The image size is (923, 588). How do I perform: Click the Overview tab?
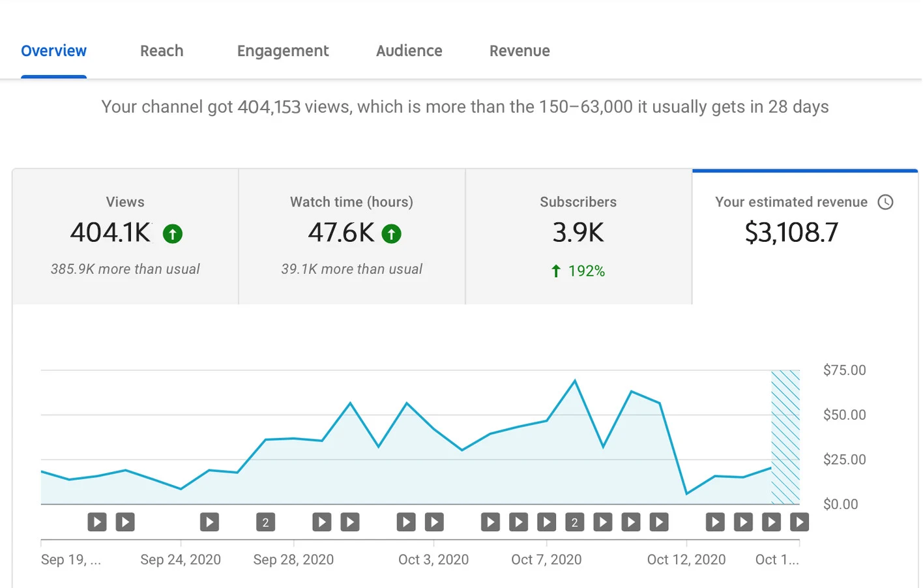(53, 51)
